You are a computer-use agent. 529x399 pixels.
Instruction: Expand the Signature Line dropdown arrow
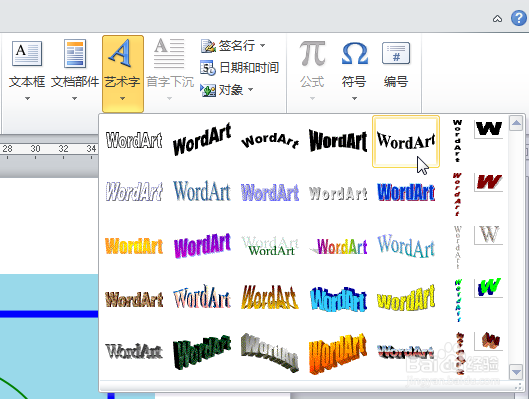point(262,45)
